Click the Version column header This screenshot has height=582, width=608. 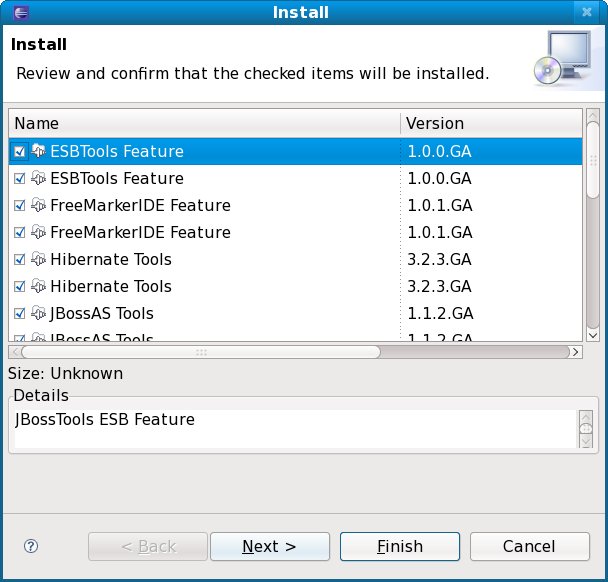490,124
